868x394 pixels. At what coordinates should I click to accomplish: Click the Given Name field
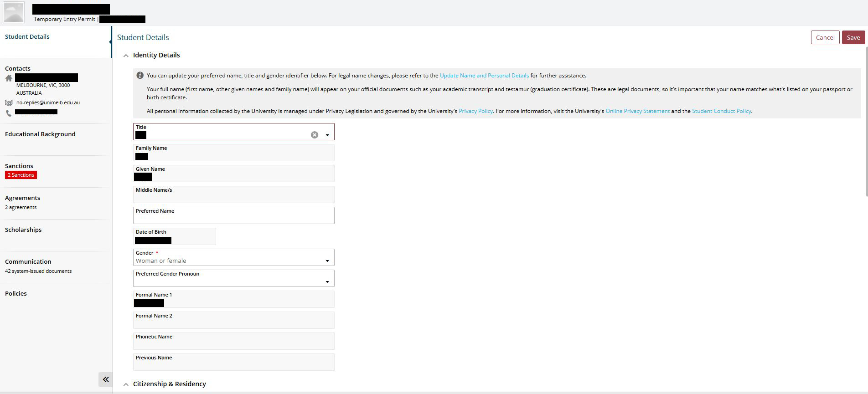pyautogui.click(x=233, y=174)
